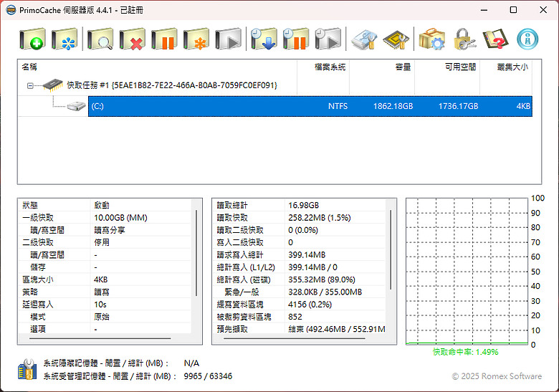The image size is (559, 392).
Task: Maximize the PrimoCache window
Action: 513,10
